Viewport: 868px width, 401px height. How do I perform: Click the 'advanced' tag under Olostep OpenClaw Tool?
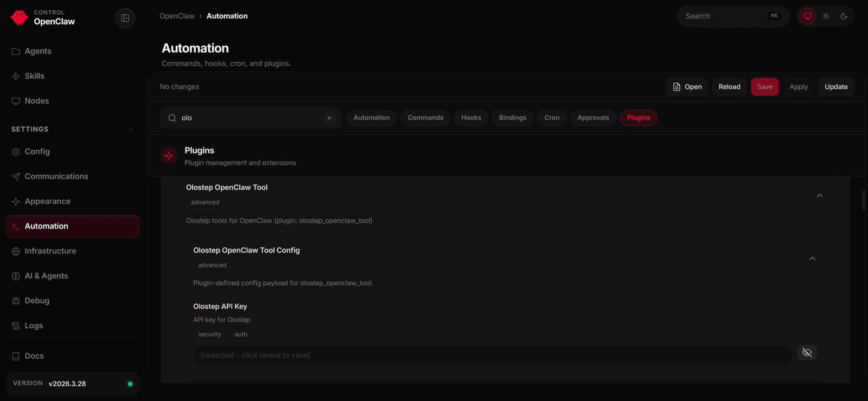205,202
